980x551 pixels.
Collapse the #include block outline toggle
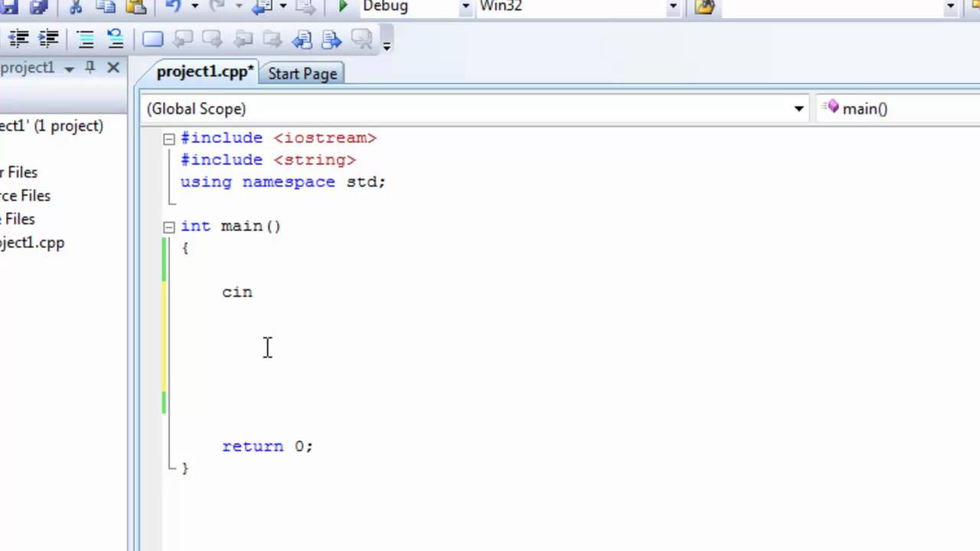[169, 139]
